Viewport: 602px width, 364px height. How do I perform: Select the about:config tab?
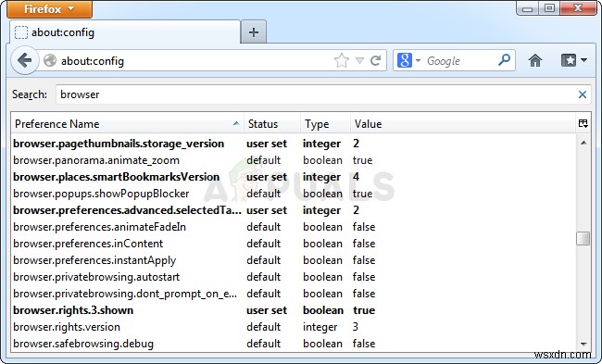[125, 32]
